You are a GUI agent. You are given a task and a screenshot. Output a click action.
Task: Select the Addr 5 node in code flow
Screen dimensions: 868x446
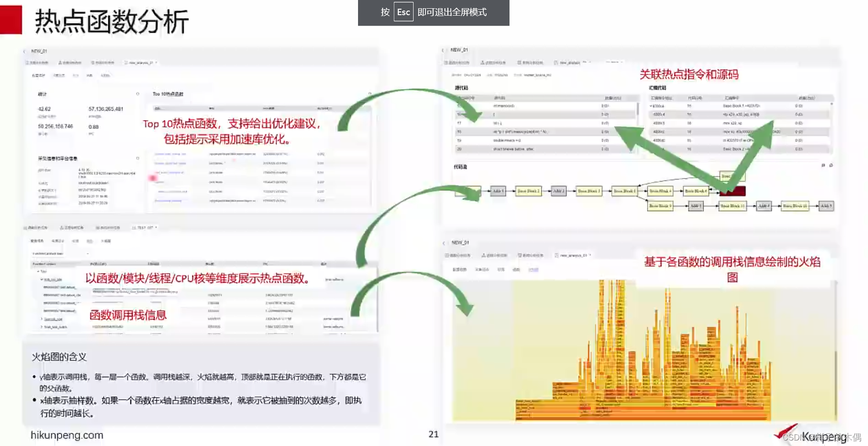tap(826, 206)
